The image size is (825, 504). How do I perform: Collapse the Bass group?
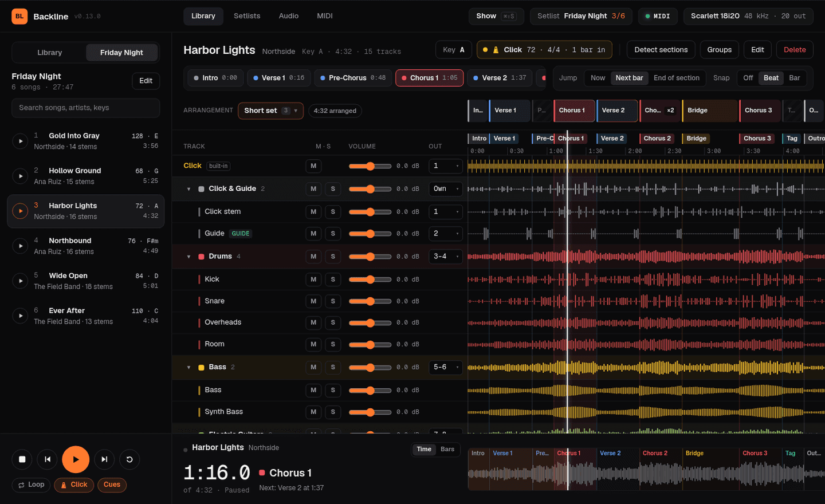coord(188,367)
